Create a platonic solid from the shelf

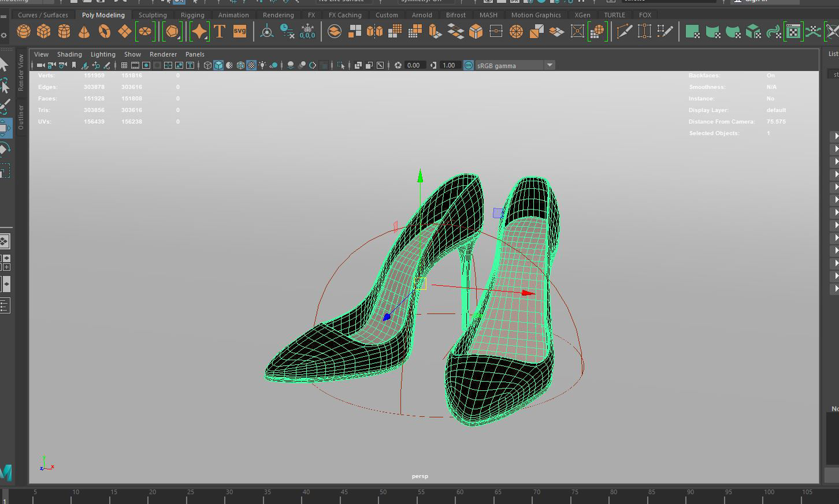172,31
